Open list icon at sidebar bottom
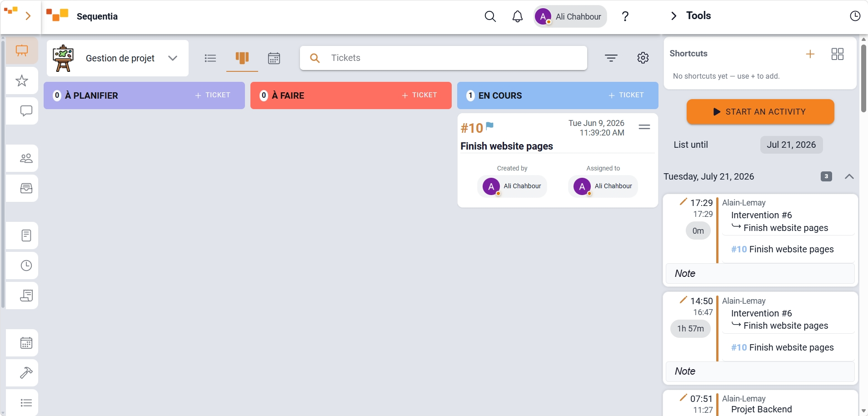The width and height of the screenshot is (868, 416). click(26, 402)
